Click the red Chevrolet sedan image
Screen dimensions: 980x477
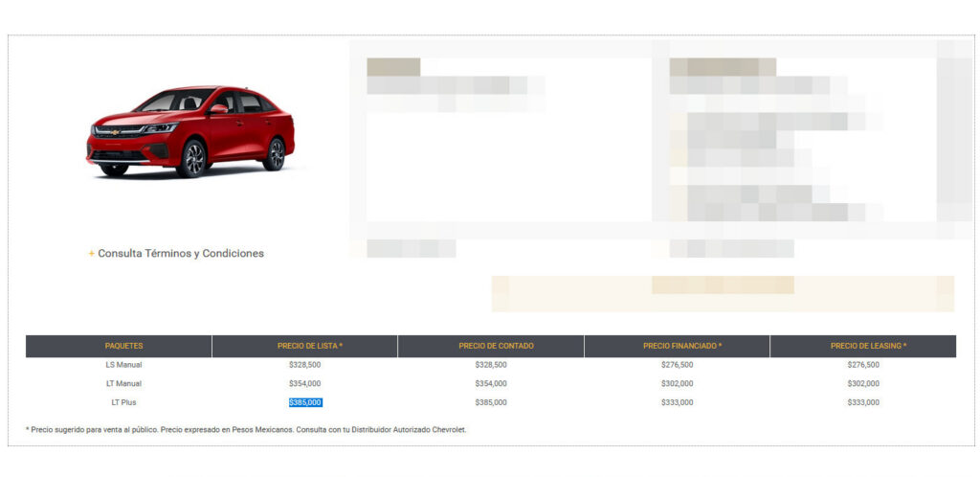tap(190, 131)
